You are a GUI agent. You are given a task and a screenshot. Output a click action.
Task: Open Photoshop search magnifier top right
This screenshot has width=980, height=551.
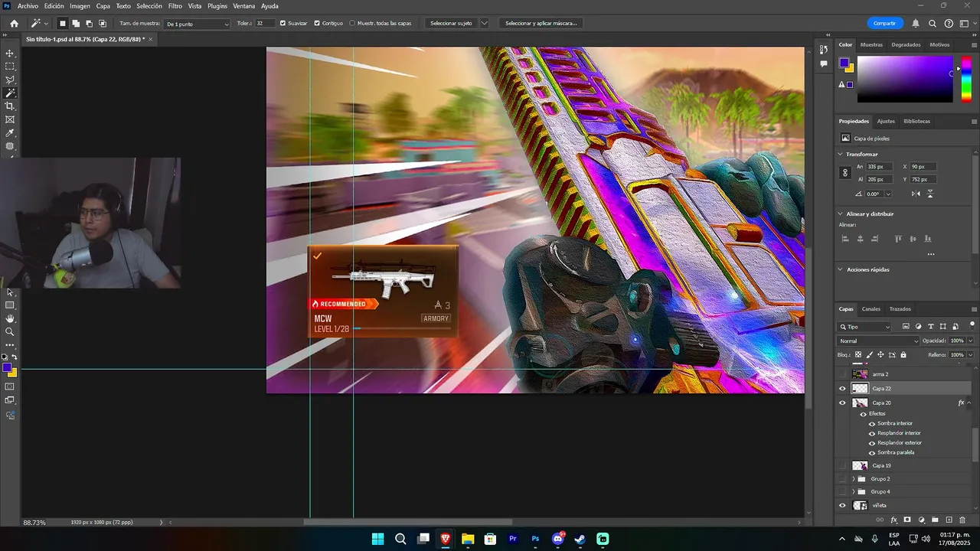(x=932, y=23)
